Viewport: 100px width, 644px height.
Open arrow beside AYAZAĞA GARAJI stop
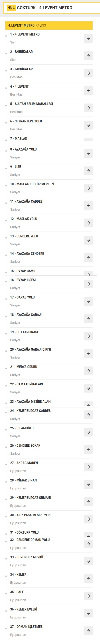point(88,319)
